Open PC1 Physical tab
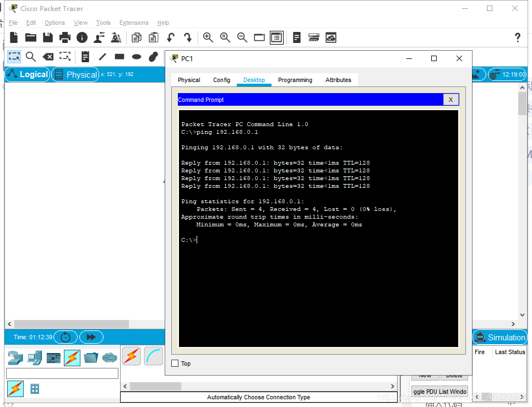This screenshot has width=532, height=407. [189, 80]
